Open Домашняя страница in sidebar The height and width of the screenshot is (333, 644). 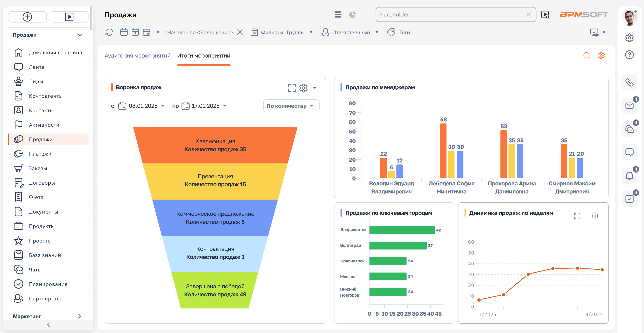coord(48,52)
